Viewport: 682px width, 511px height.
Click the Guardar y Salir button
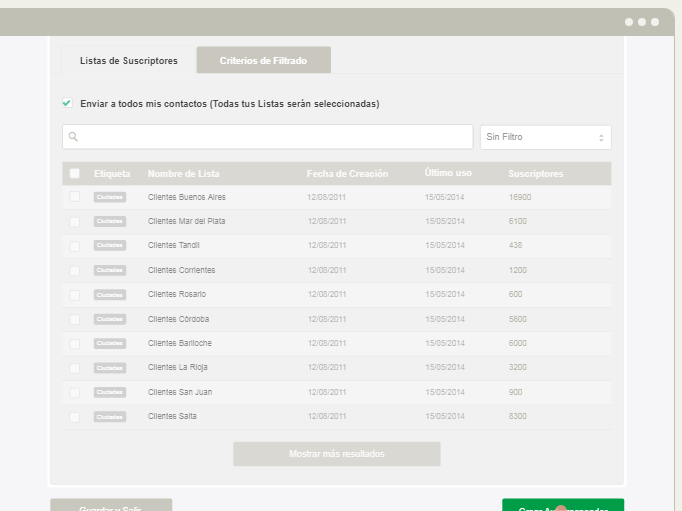coord(111,505)
